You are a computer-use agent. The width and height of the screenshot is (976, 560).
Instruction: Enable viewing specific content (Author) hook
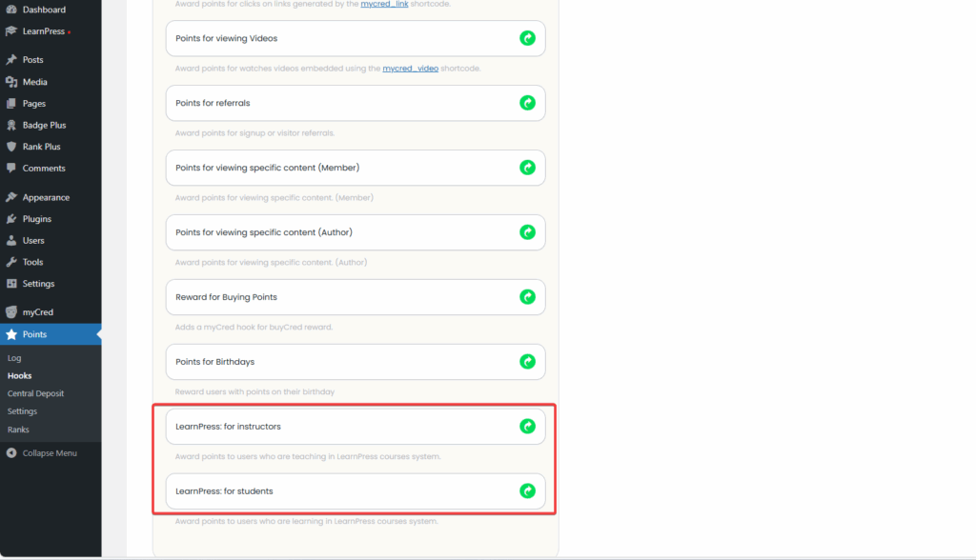527,232
